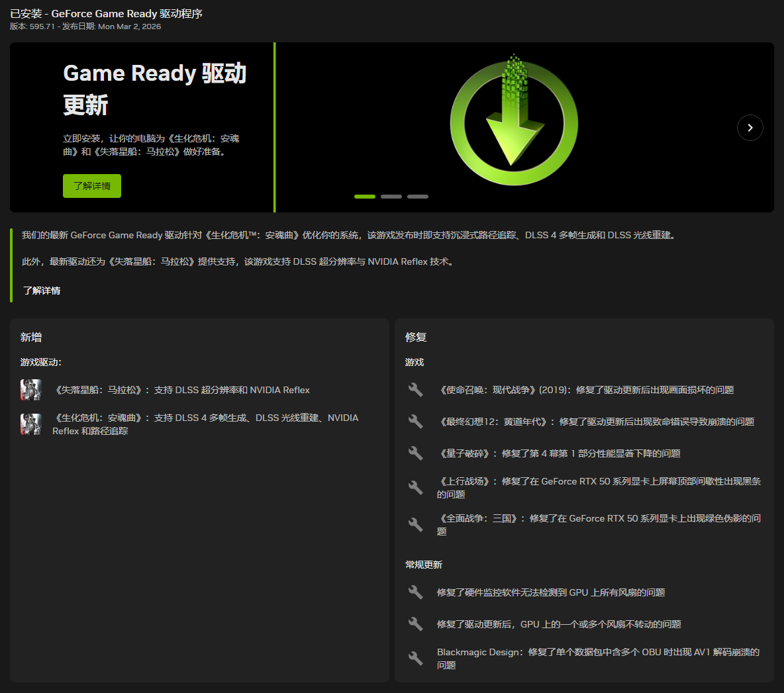Viewport: 784px width, 693px height.
Task: Select the 全面战争：三国 green artifact fix text
Action: click(x=599, y=525)
